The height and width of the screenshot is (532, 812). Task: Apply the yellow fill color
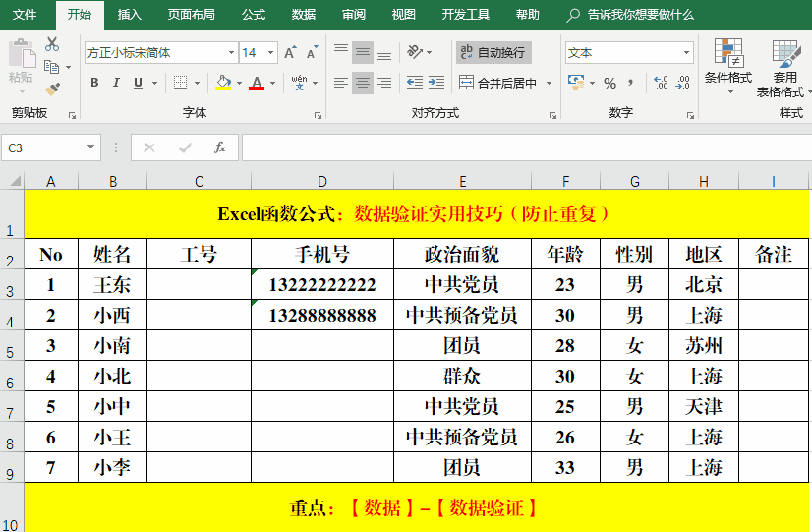click(223, 83)
